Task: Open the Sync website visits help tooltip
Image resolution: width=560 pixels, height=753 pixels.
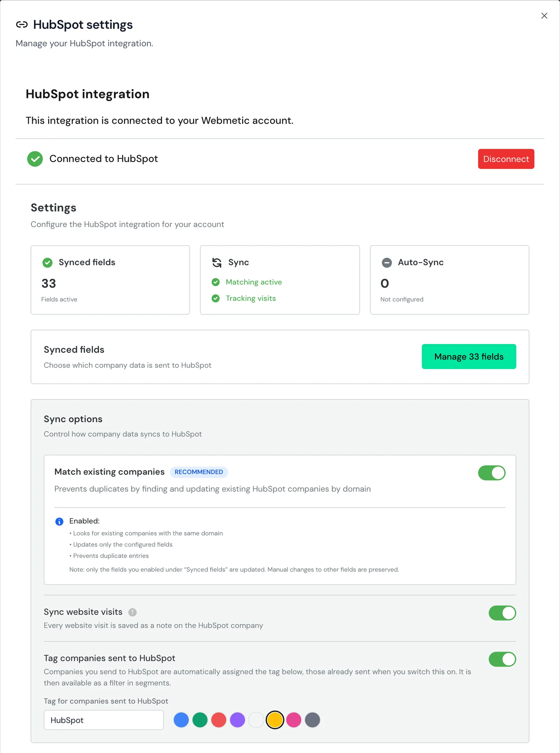Action: (x=132, y=612)
